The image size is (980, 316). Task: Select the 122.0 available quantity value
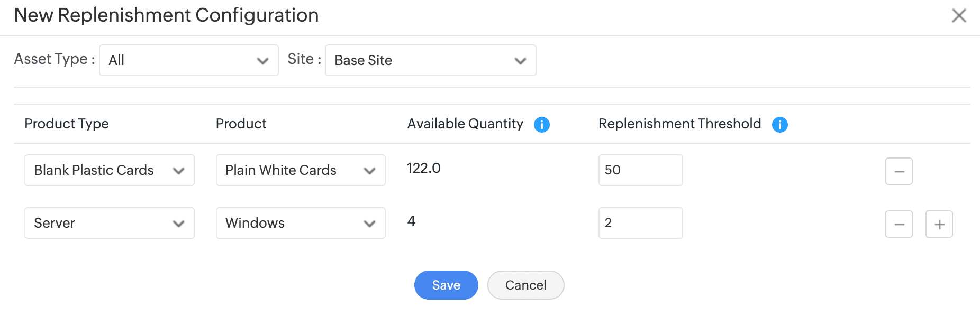point(423,168)
